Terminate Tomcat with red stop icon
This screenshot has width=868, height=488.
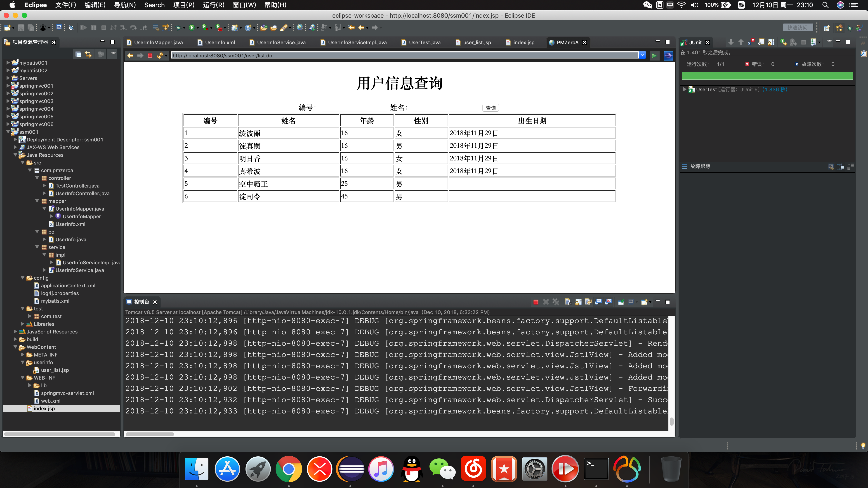coord(536,302)
